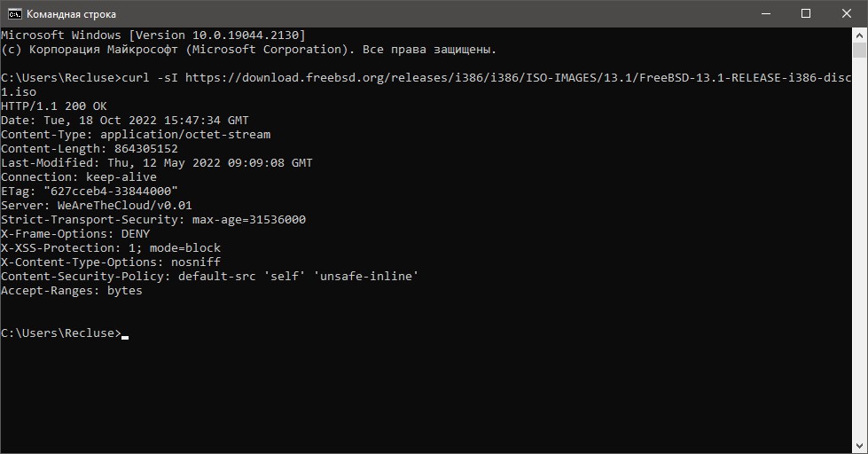Click the Strict-Transport-Security header line

click(153, 220)
